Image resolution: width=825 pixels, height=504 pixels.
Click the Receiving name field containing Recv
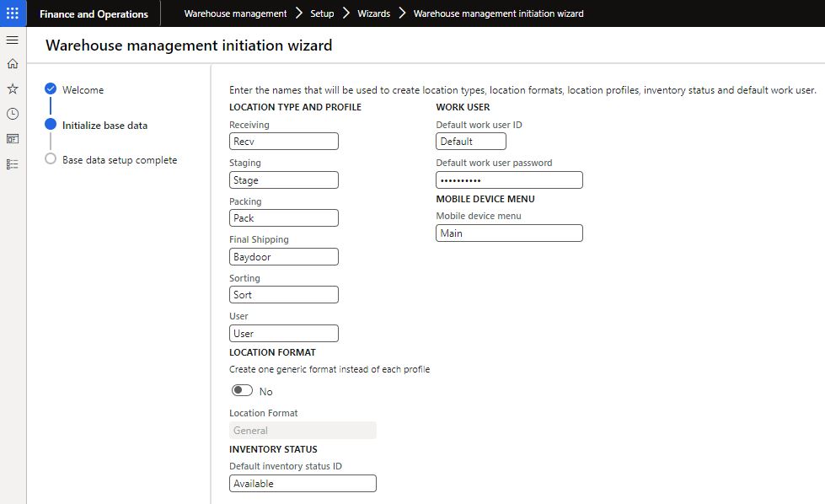tap(284, 141)
